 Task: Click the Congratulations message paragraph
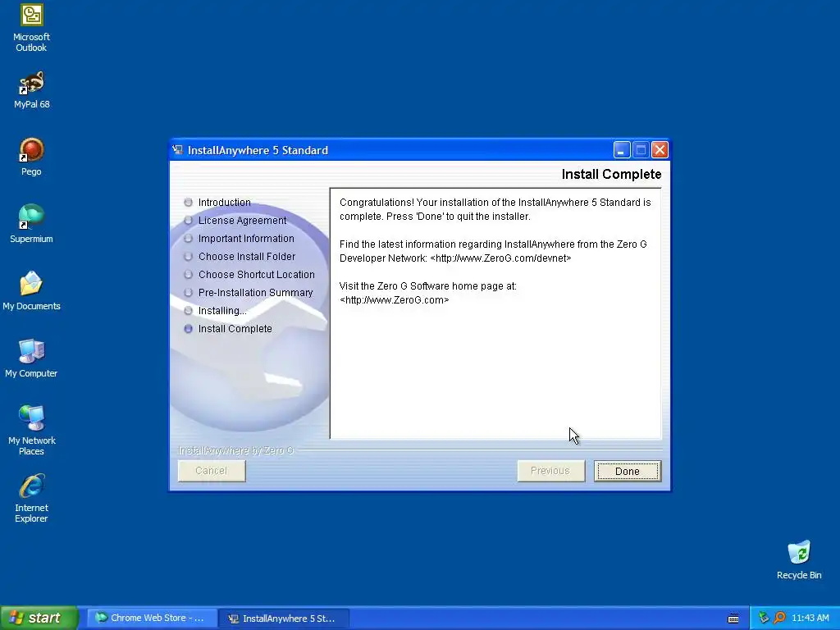[495, 209]
